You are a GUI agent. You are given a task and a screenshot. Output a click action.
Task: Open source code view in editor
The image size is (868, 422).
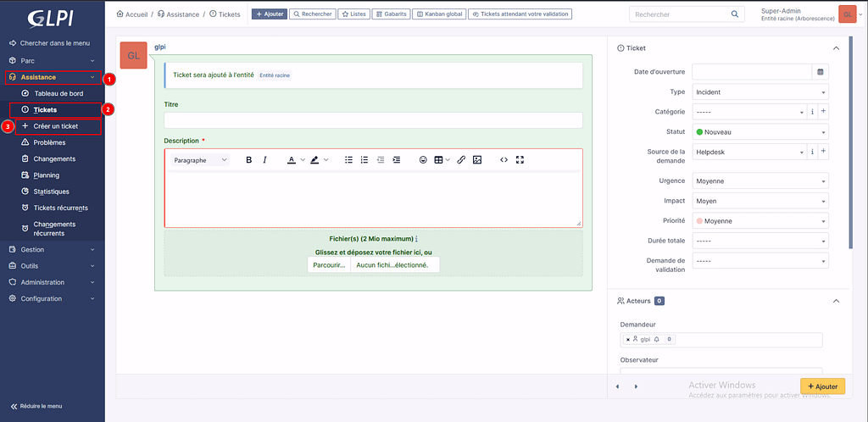(x=504, y=159)
